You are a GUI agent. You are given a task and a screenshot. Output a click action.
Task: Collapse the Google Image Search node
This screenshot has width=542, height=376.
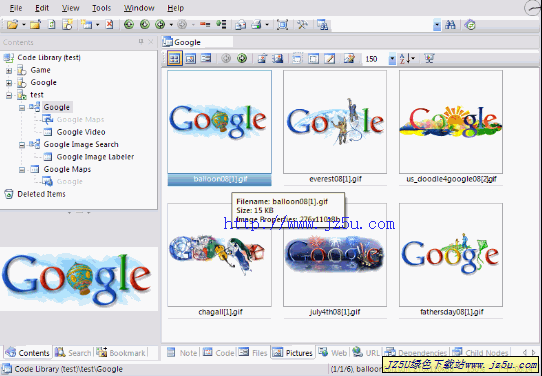22,145
